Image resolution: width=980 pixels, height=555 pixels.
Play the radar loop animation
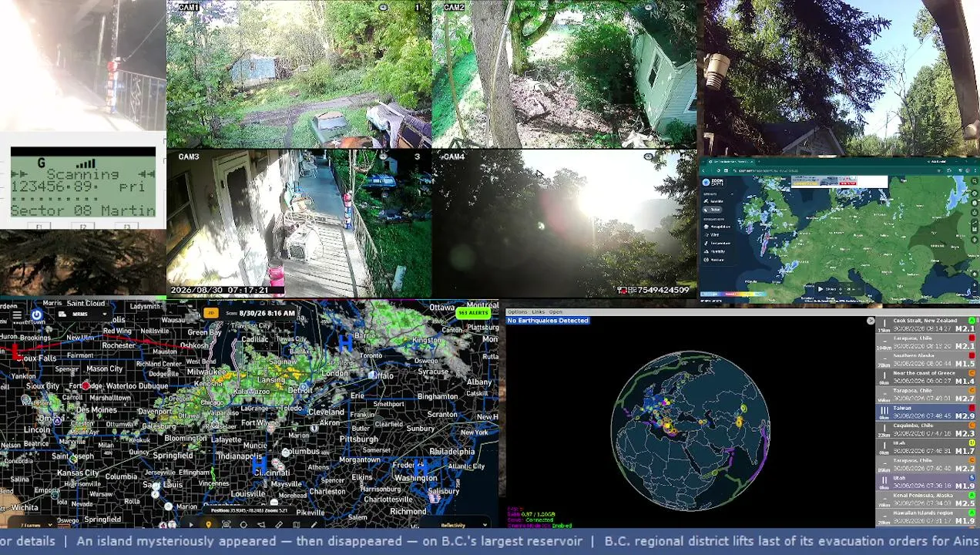(x=191, y=525)
